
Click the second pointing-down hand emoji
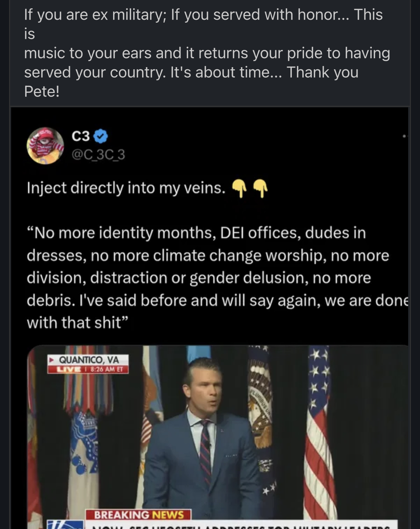click(260, 189)
